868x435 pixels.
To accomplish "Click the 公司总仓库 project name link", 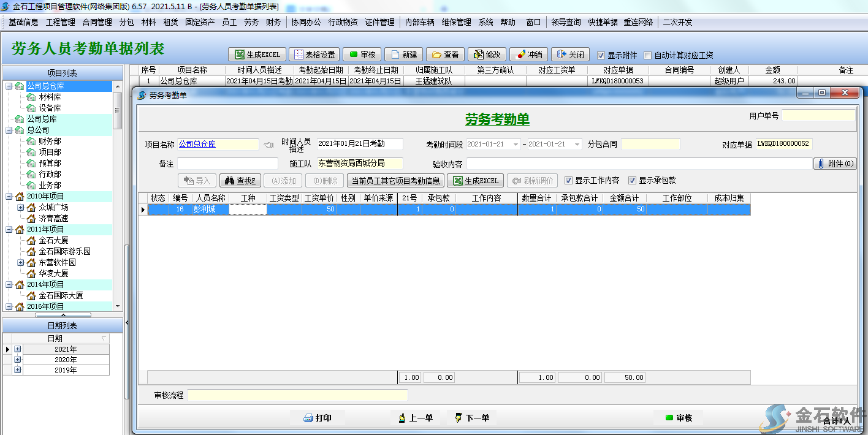I will tap(197, 145).
